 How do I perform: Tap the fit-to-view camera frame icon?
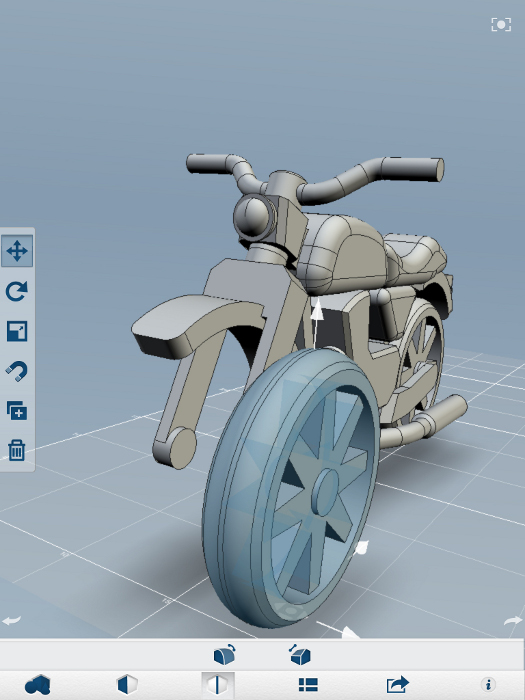click(501, 25)
